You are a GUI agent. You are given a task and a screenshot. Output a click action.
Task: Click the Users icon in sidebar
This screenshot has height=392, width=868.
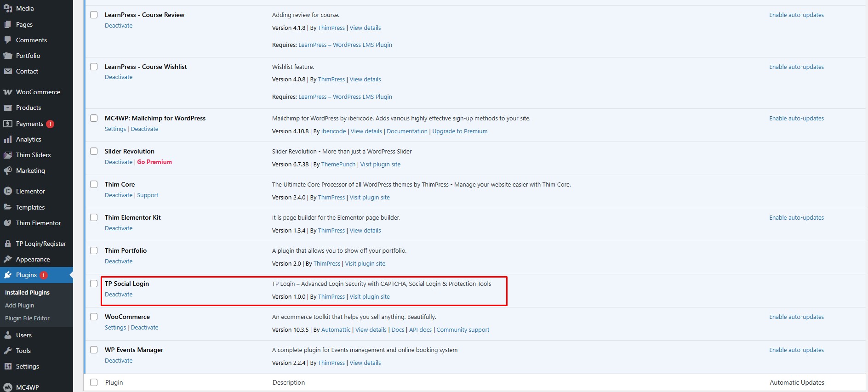[x=8, y=335]
